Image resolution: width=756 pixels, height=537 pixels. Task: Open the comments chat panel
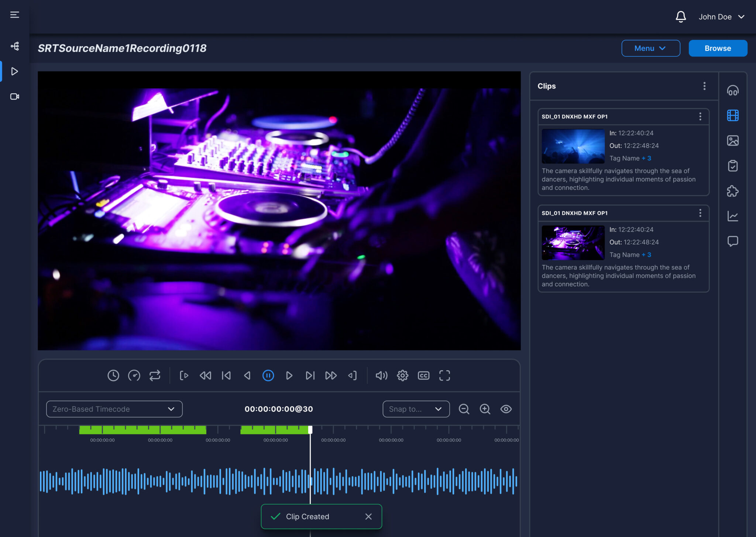(733, 242)
